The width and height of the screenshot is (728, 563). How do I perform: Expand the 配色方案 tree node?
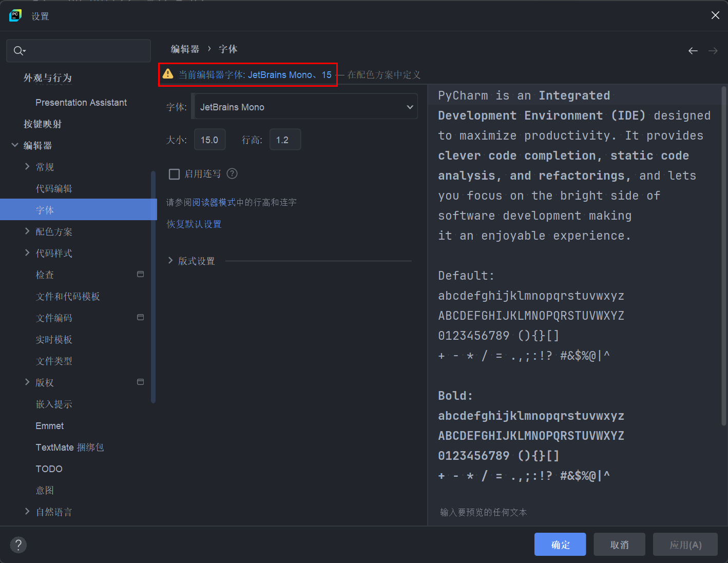click(27, 231)
